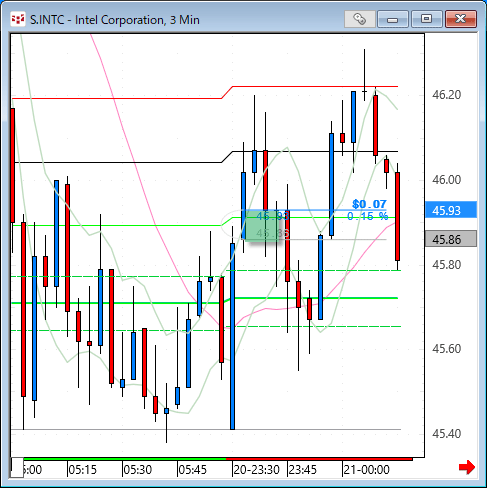The image size is (487, 488).
Task: Click the 0.15 % change label
Action: (x=368, y=216)
